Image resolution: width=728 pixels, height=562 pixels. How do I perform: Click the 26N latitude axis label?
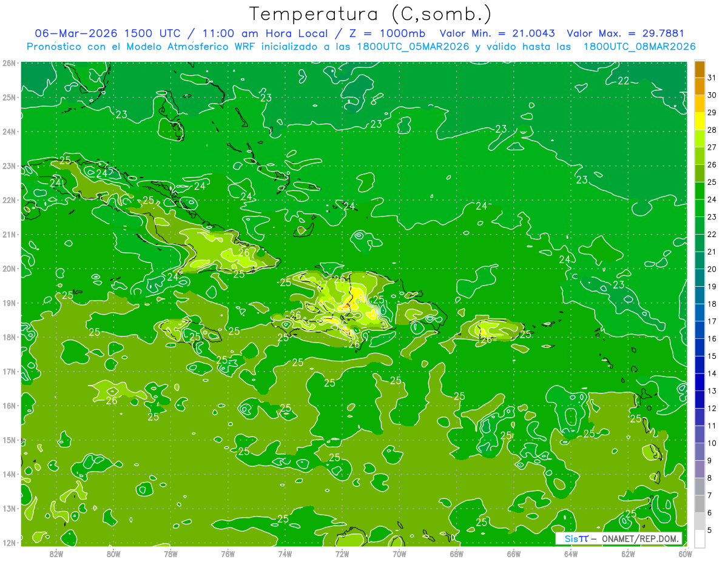click(9, 63)
